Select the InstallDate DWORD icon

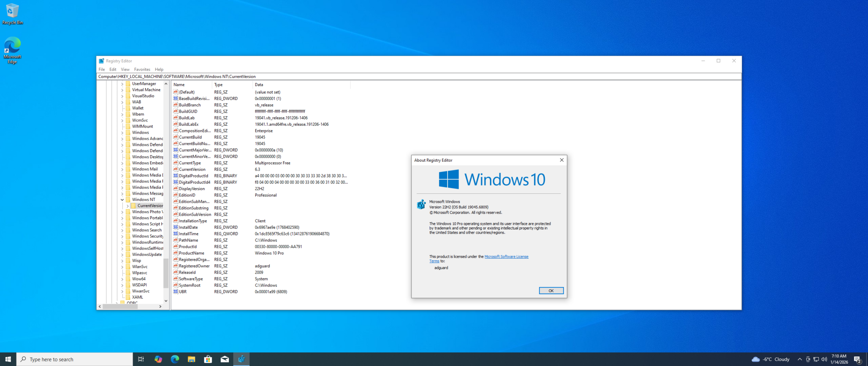175,227
